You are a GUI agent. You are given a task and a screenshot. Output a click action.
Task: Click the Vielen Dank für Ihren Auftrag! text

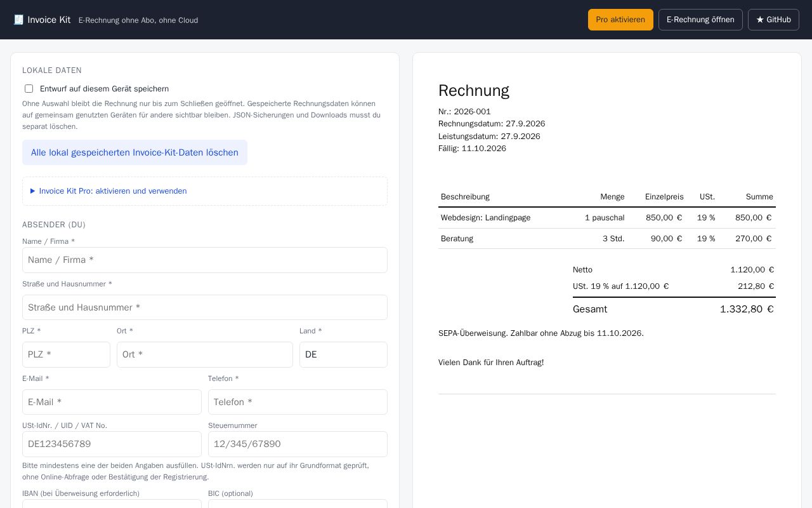pyautogui.click(x=491, y=363)
